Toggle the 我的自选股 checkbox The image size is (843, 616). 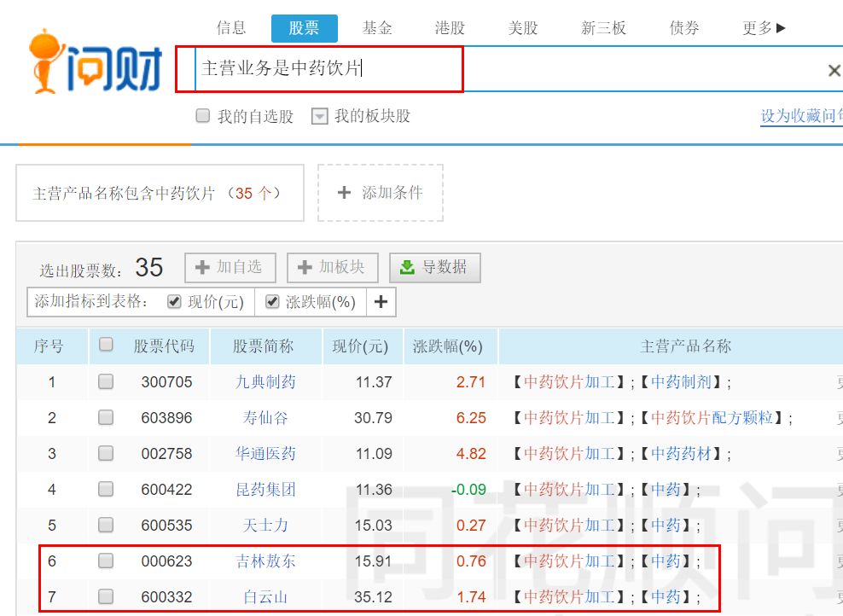pos(203,115)
